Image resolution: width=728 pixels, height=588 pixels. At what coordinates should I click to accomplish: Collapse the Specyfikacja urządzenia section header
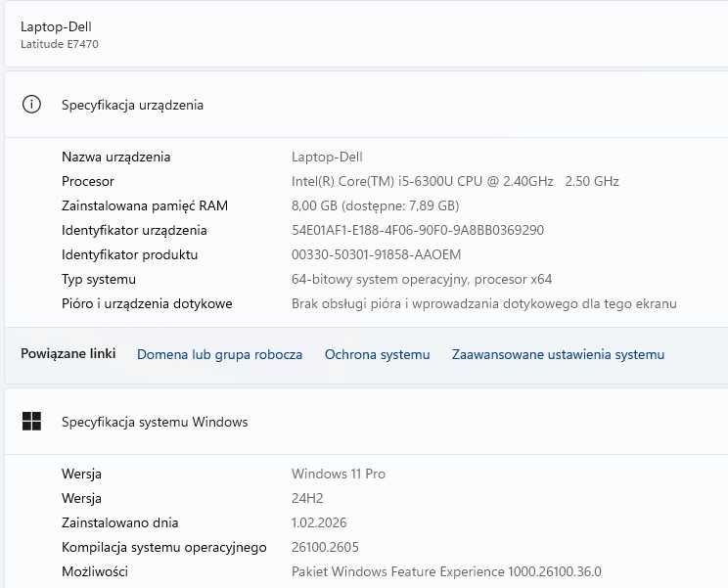(366, 105)
